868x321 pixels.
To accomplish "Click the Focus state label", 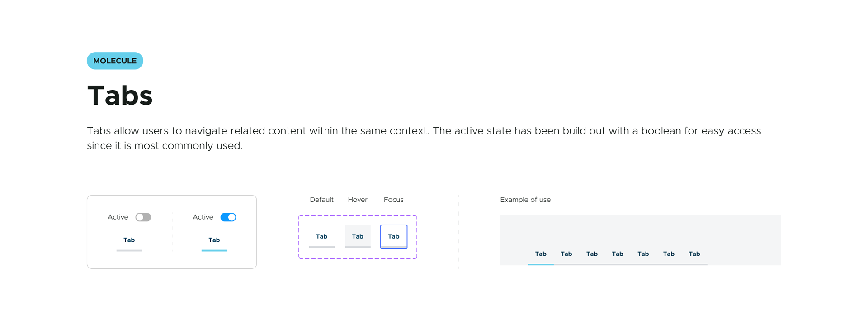I will point(394,200).
